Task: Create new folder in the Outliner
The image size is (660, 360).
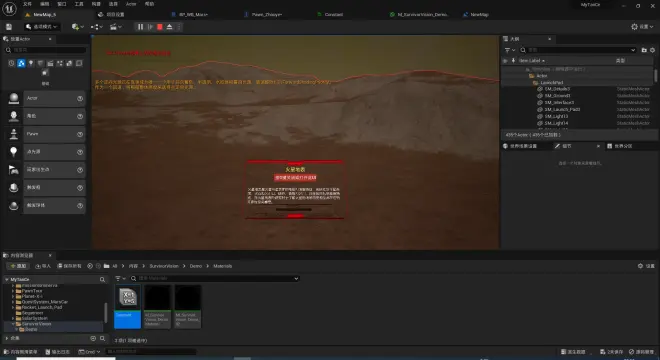Action: click(644, 50)
